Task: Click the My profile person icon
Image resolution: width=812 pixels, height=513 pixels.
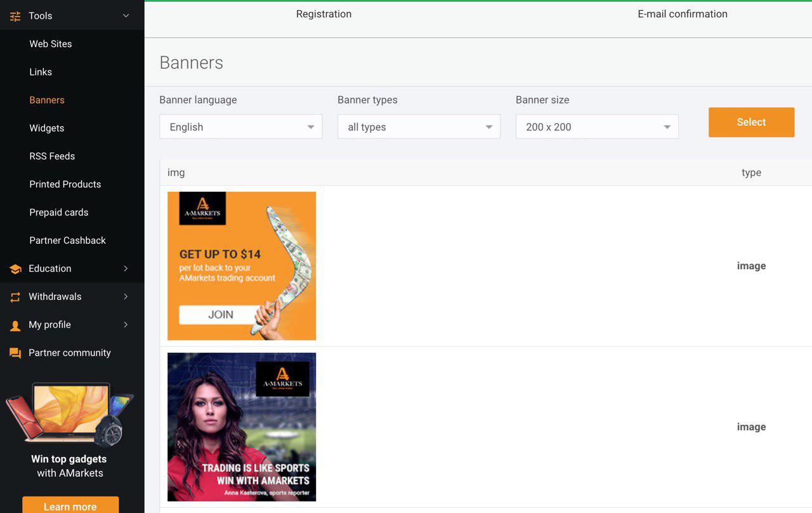Action: tap(15, 326)
